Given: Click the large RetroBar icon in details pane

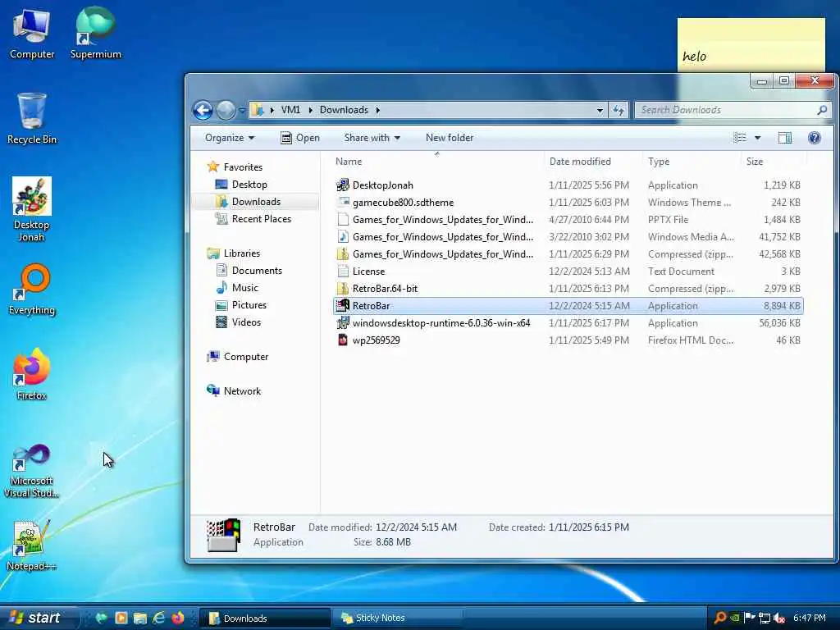Looking at the screenshot, I should 223,535.
